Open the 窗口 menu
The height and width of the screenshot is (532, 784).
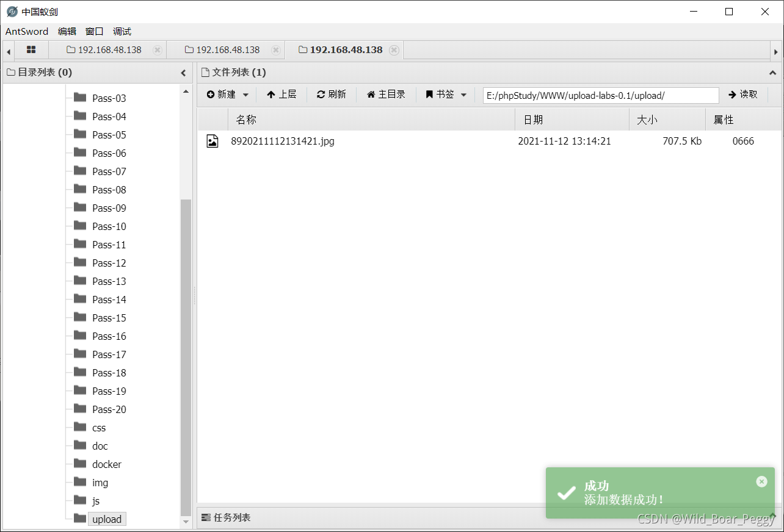click(x=95, y=31)
